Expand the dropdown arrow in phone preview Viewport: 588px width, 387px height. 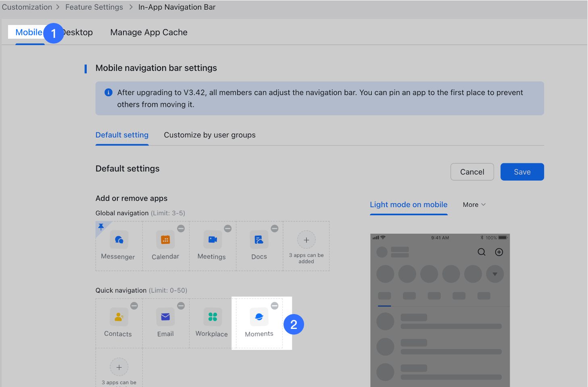(495, 274)
